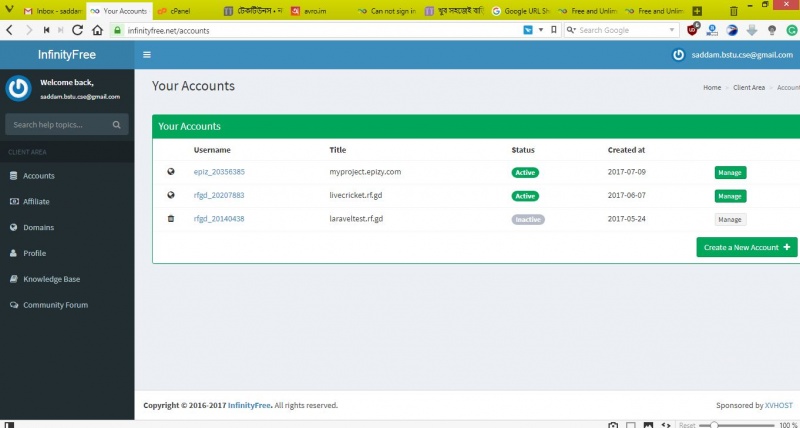Screen dimensions: 800x428
Task: Click Client Area in the breadcrumb
Action: [x=748, y=87]
